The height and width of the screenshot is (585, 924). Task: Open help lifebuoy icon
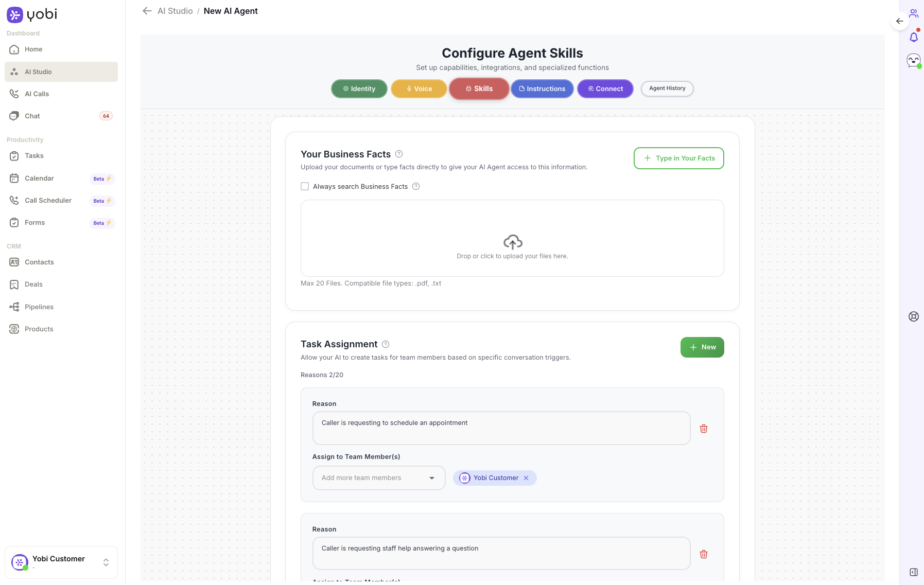coord(914,316)
